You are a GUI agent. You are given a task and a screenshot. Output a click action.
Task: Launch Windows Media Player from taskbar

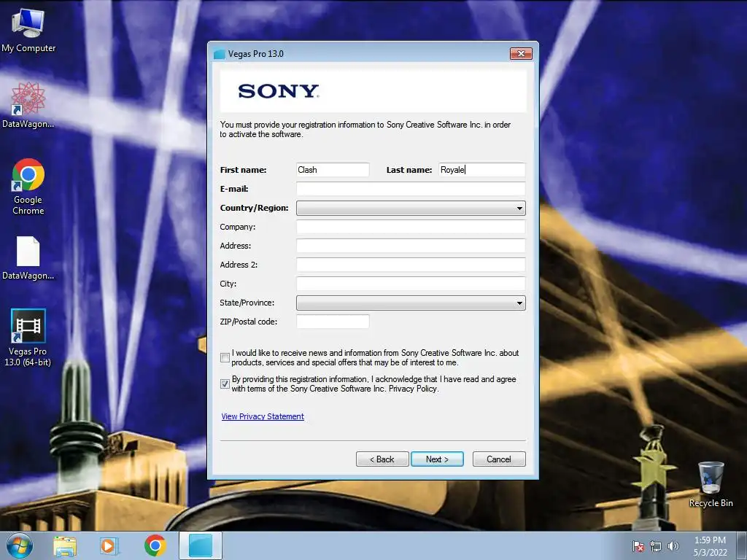click(x=109, y=545)
